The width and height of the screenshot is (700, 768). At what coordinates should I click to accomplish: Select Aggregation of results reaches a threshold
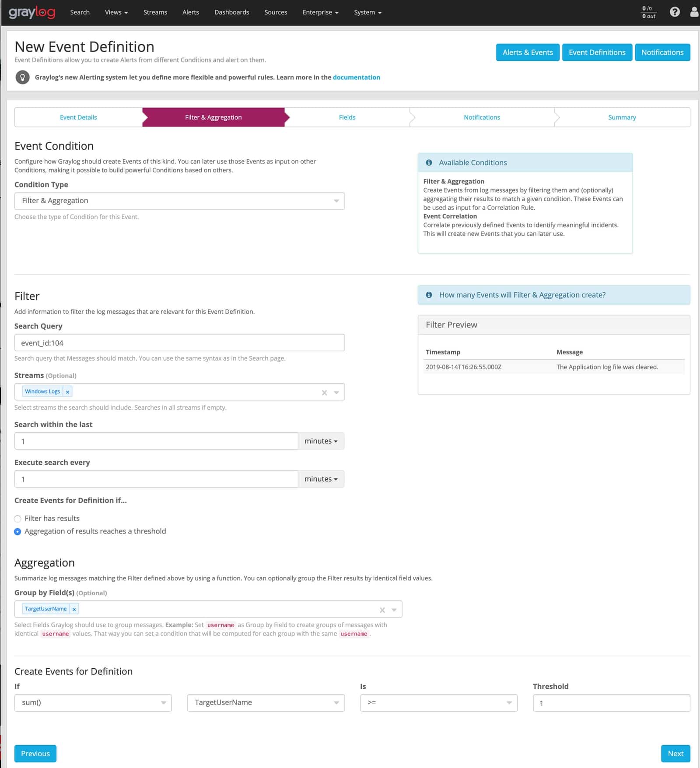coord(17,532)
